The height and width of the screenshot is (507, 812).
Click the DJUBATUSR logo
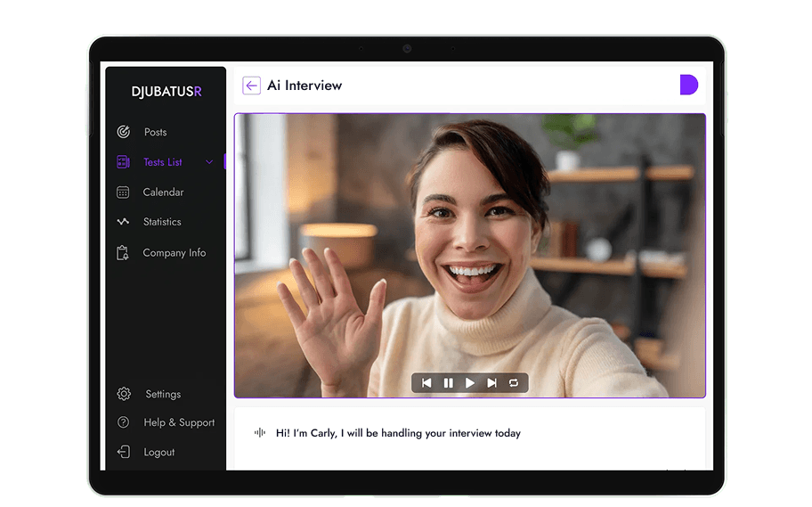click(x=166, y=92)
